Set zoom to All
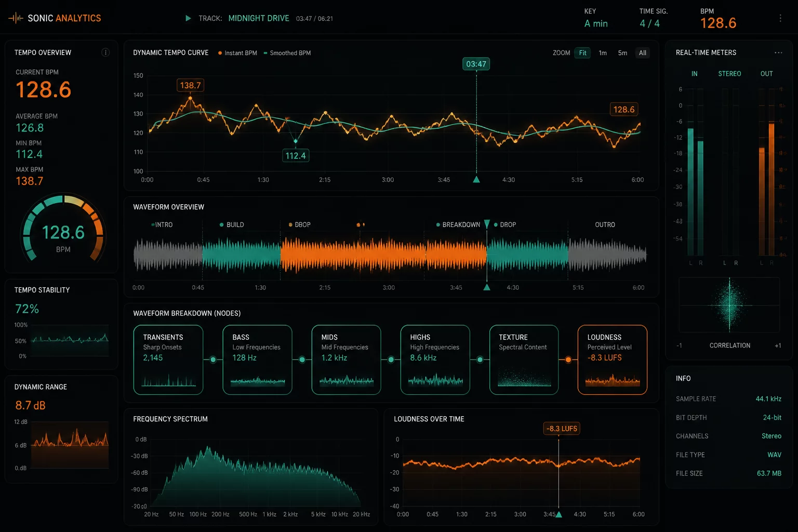The height and width of the screenshot is (532, 798). 643,53
